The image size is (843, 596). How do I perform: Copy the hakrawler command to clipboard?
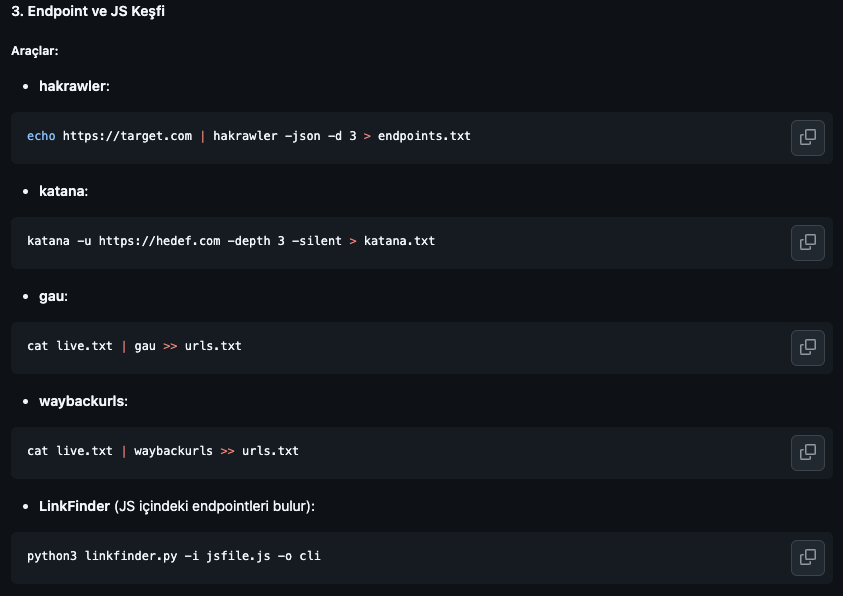click(807, 137)
